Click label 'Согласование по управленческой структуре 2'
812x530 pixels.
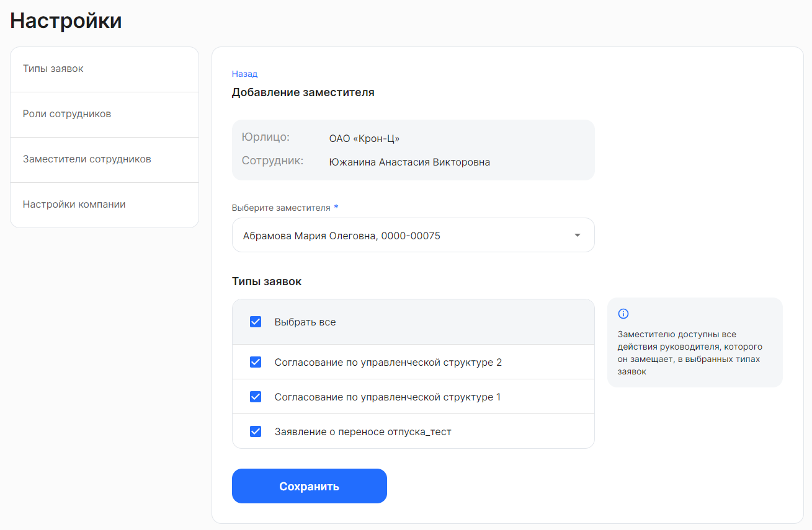[x=388, y=363]
